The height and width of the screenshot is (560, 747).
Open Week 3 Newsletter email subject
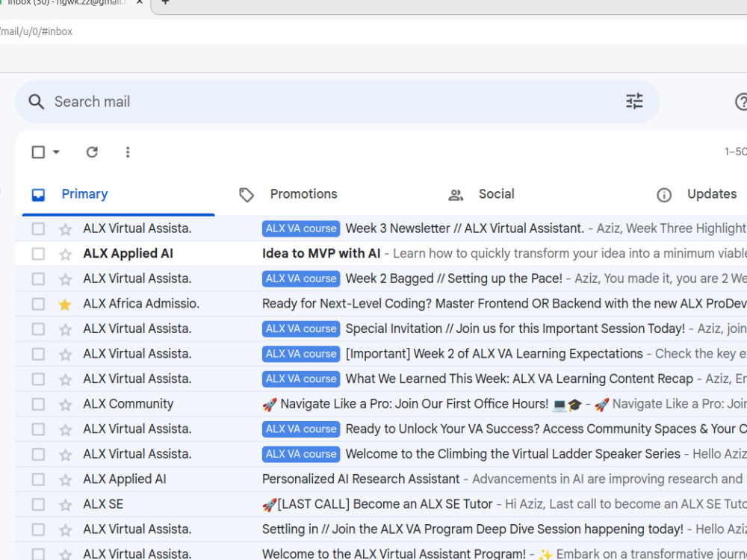465,228
